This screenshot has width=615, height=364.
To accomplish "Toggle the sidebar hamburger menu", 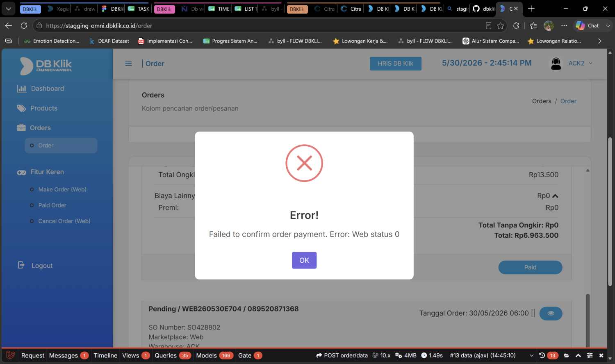I will coord(128,64).
